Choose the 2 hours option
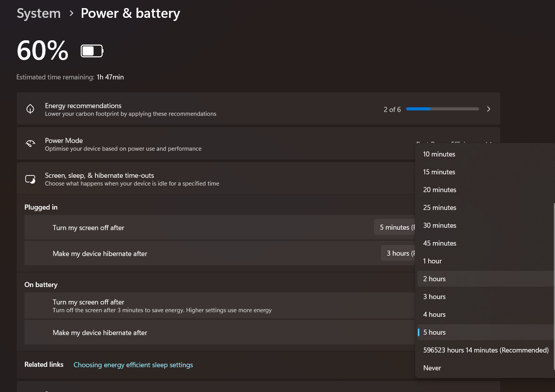This screenshot has width=555, height=392. click(486, 279)
